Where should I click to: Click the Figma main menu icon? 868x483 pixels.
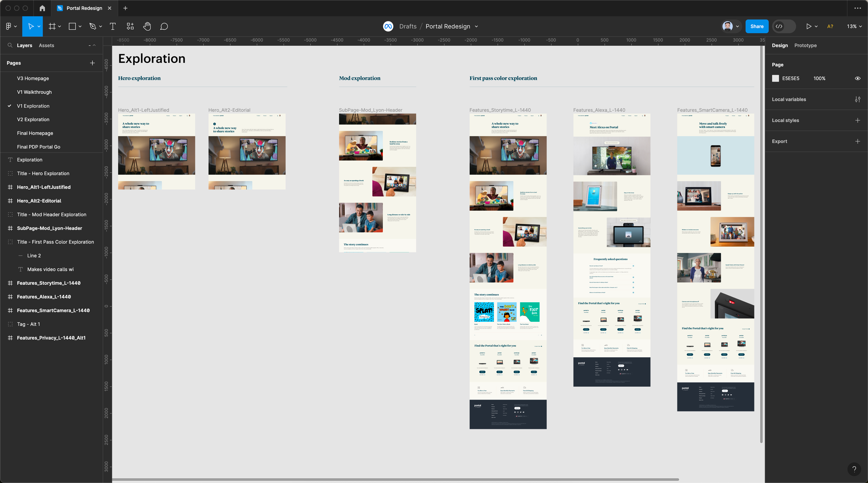(x=9, y=26)
